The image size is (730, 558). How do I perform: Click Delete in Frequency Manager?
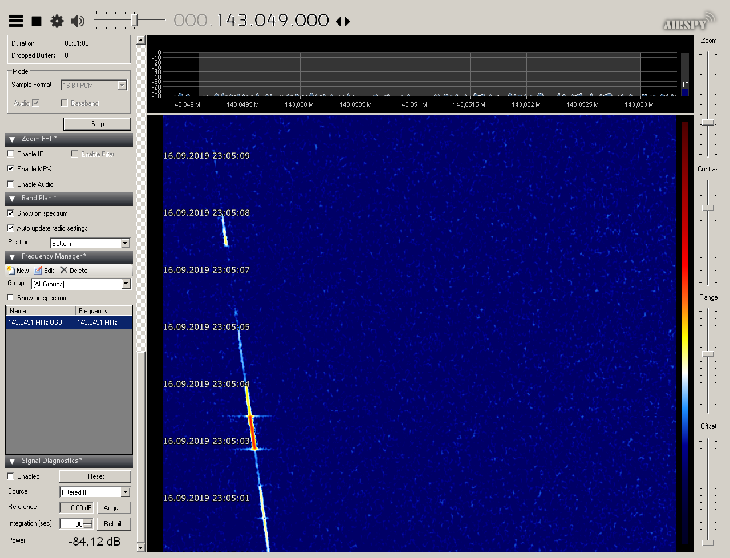click(x=74, y=270)
